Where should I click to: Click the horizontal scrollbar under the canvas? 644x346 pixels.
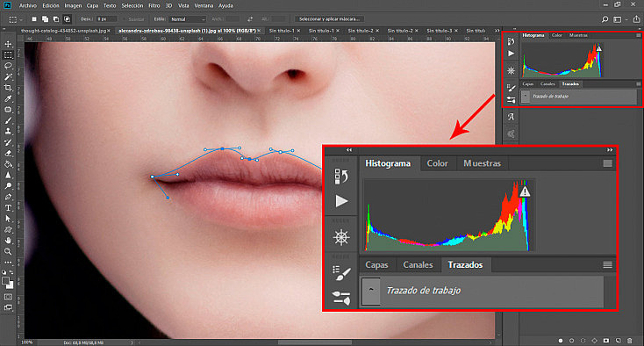(316, 342)
